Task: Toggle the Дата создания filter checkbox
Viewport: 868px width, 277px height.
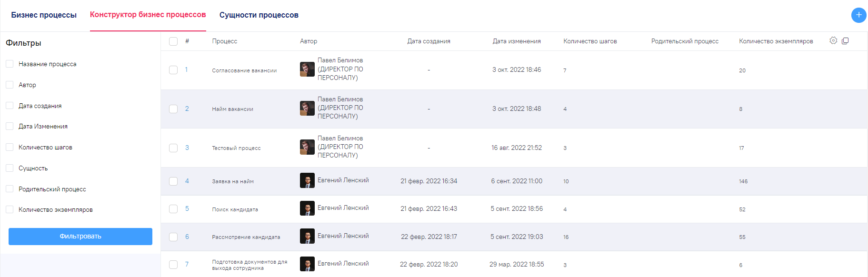Action: click(x=10, y=106)
